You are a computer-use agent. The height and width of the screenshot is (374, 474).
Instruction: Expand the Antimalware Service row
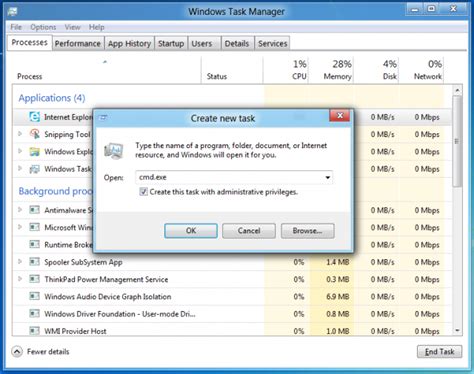(x=20, y=210)
